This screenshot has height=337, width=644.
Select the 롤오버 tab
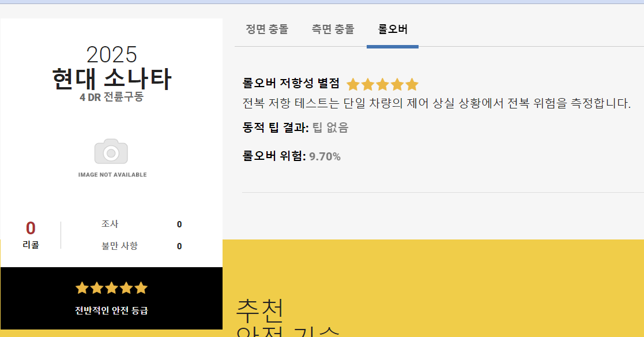393,29
